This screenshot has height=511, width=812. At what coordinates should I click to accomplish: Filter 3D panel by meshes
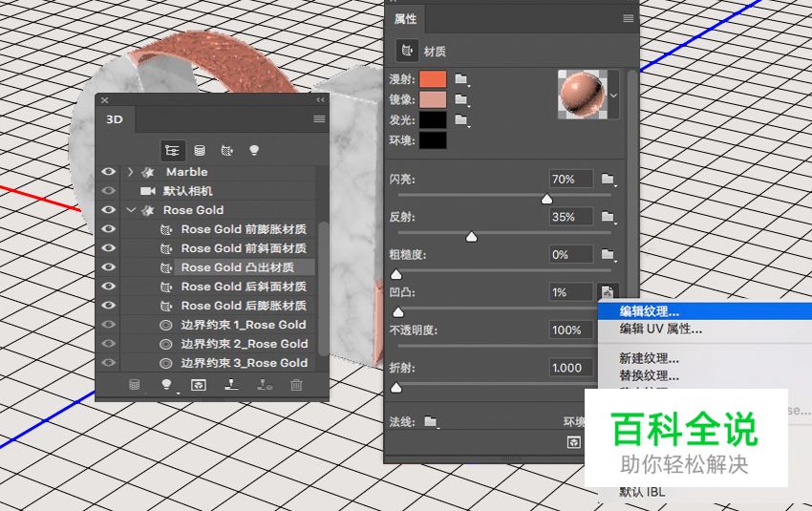[200, 151]
